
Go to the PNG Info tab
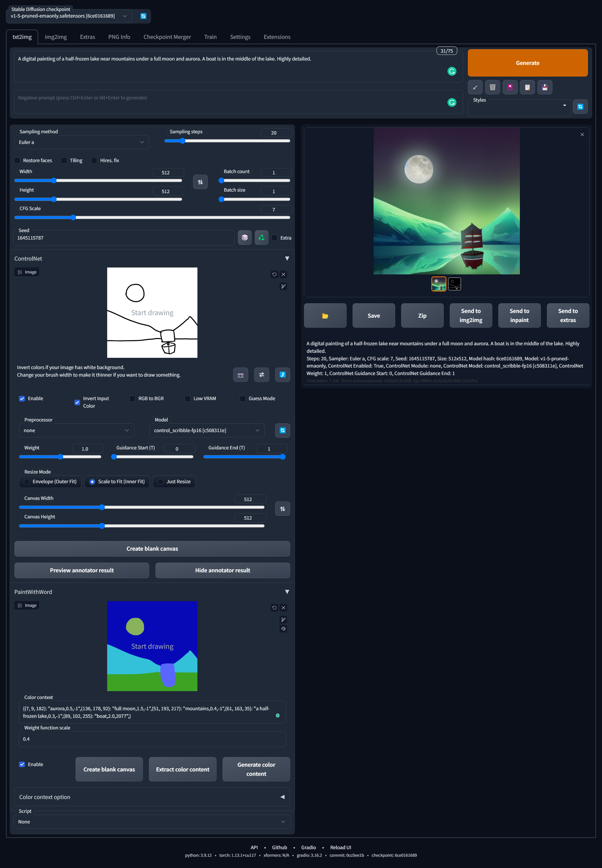click(119, 37)
